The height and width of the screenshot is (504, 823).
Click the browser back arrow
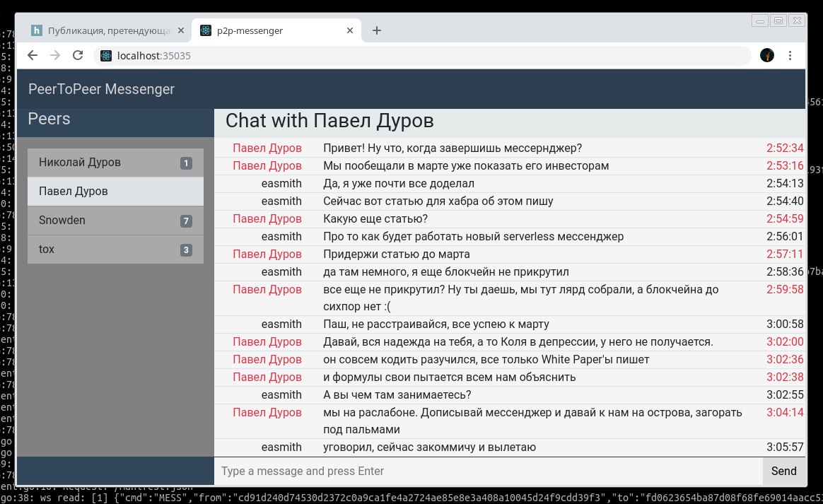point(33,56)
